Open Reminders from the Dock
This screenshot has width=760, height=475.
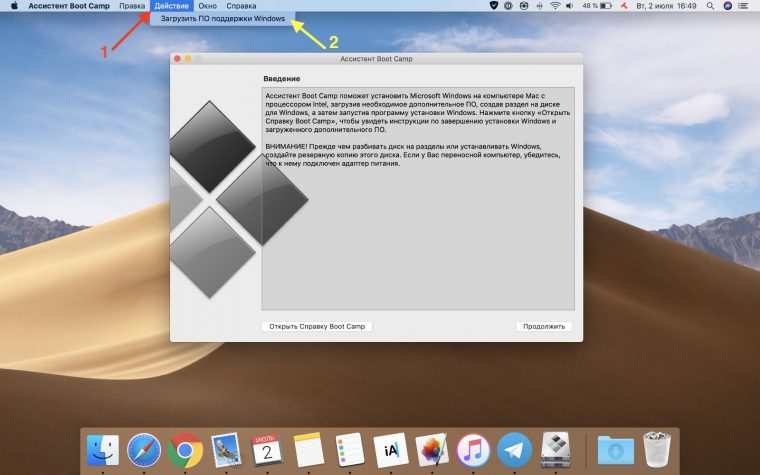point(350,450)
